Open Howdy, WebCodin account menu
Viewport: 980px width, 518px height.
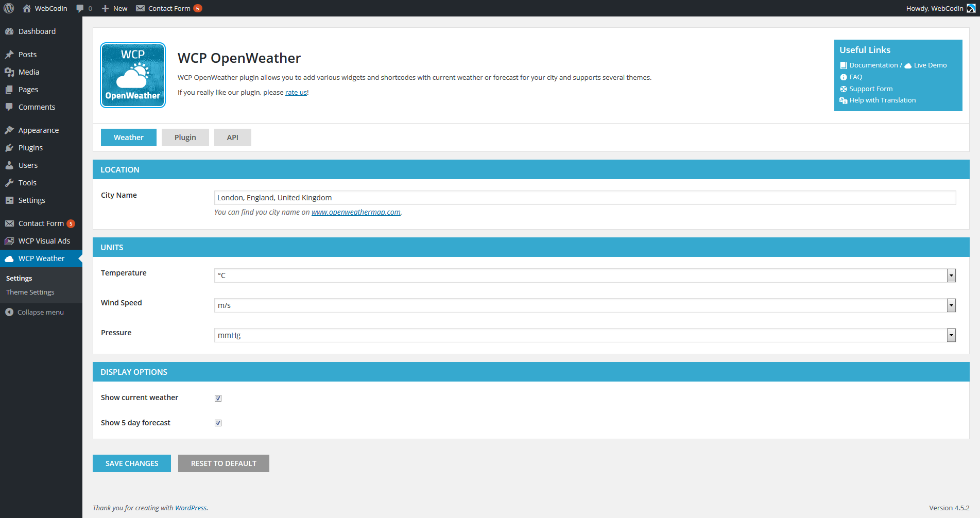[x=940, y=8]
